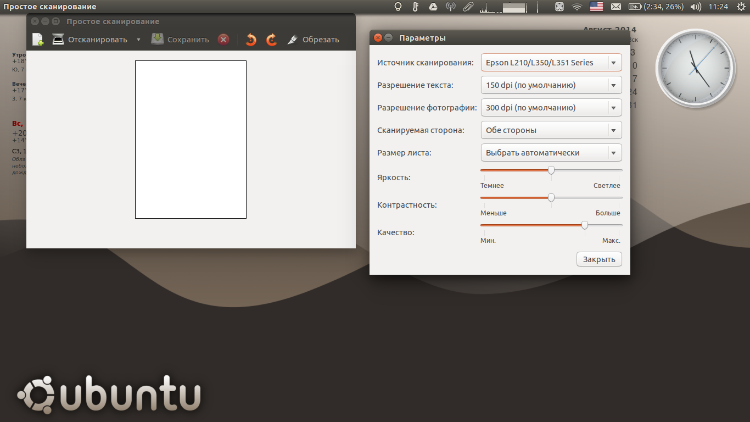
Task: Open the Сканируемая сторона dropdown
Action: click(550, 130)
